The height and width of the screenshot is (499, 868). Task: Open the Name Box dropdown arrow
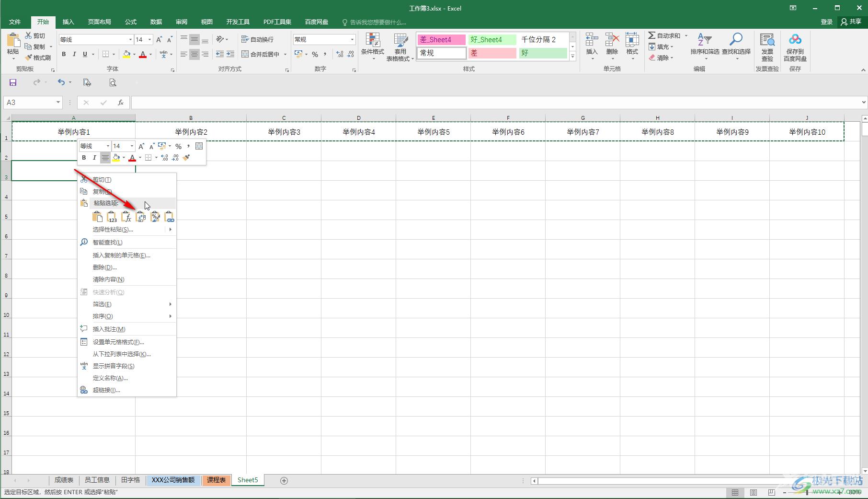click(58, 102)
